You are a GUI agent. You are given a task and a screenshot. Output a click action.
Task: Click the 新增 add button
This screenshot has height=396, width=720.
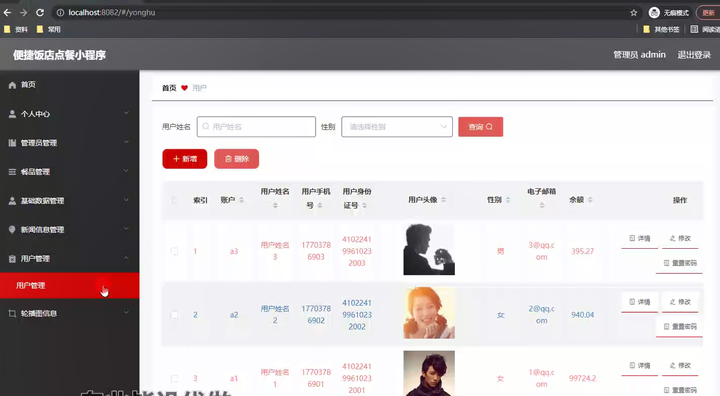coord(185,159)
